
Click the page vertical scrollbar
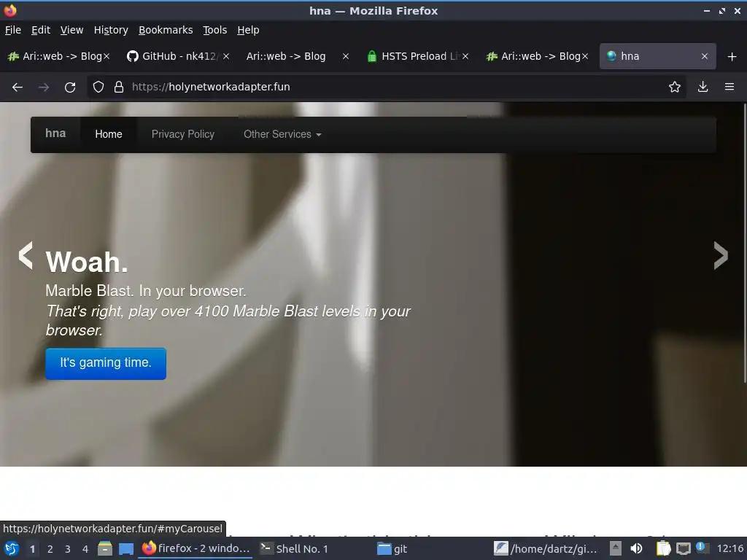click(x=745, y=243)
